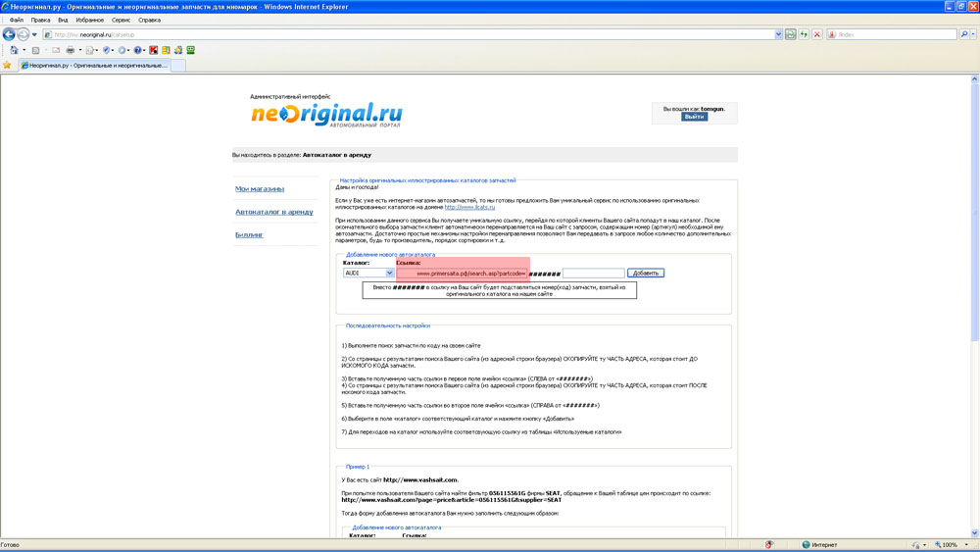Click the RSS feeds icon

[35, 50]
